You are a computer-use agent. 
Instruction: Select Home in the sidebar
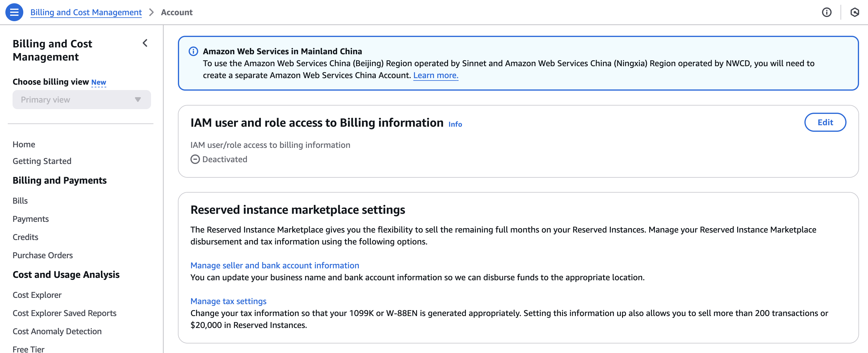[24, 144]
